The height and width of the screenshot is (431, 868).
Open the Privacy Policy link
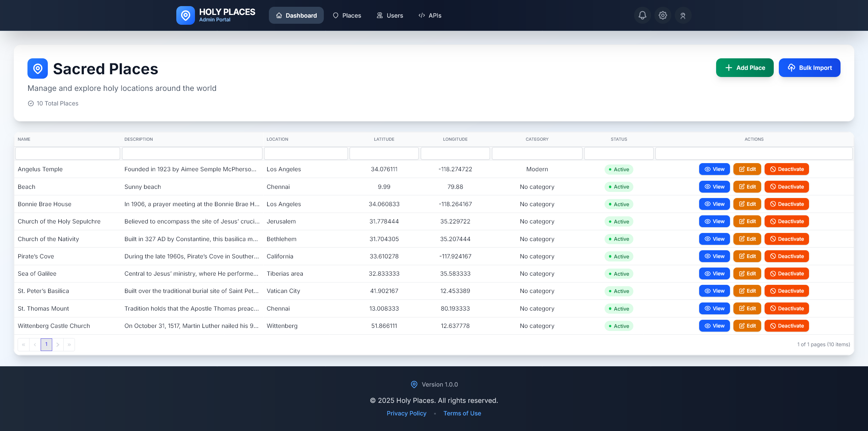click(406, 413)
